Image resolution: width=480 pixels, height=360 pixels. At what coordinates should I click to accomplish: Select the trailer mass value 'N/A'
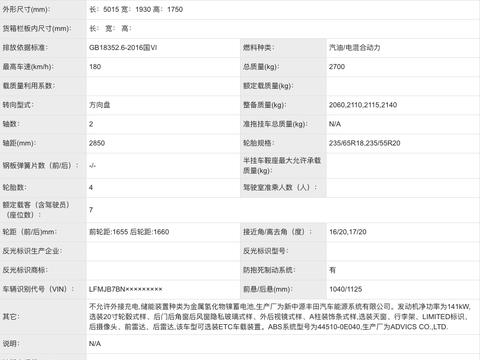click(335, 124)
